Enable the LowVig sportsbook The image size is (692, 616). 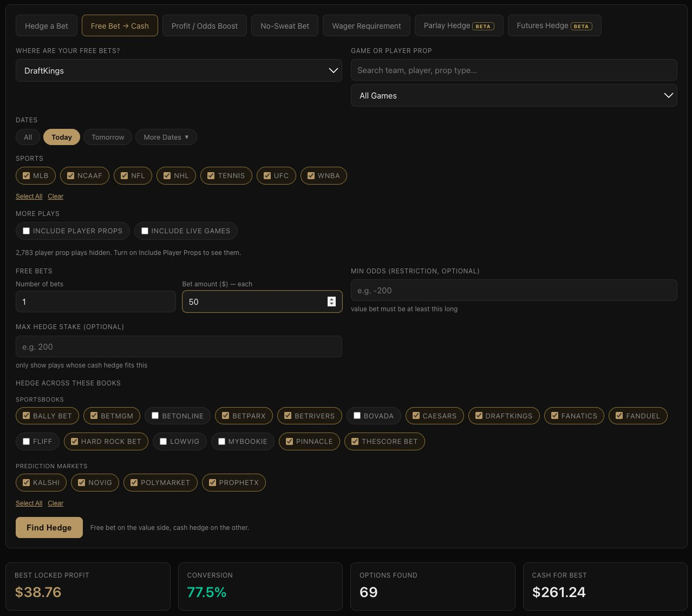(163, 441)
